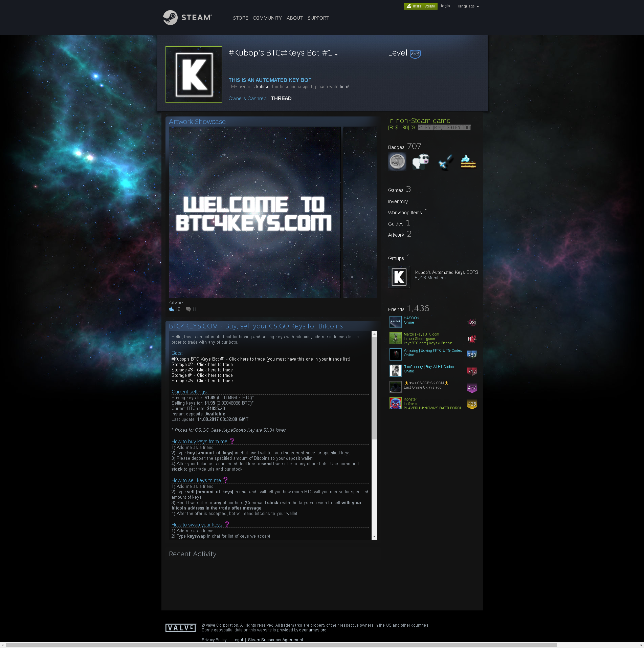View the Guides link

click(399, 223)
